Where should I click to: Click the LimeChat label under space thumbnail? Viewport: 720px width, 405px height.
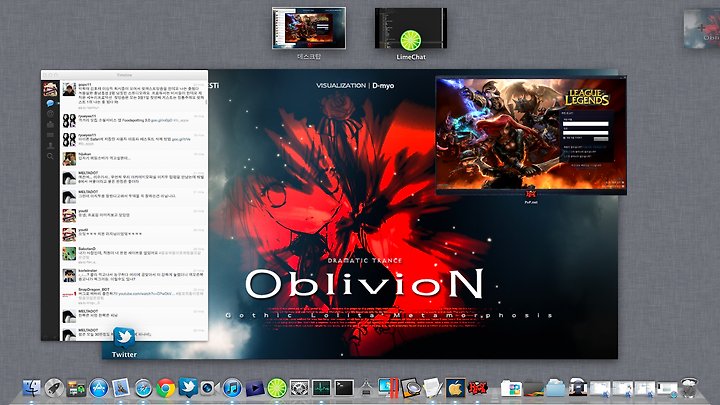[x=411, y=57]
